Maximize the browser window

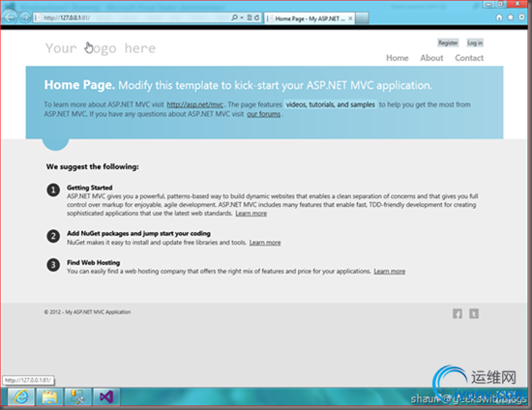pos(501,4)
